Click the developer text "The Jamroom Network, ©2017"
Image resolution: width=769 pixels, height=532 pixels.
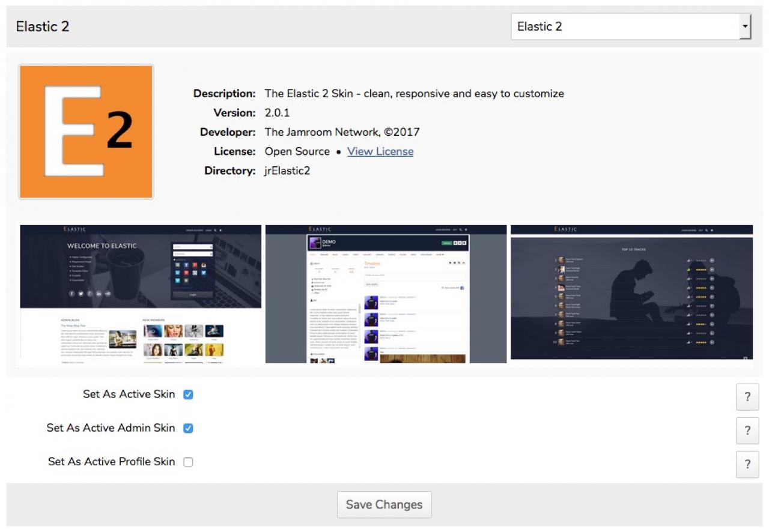click(342, 132)
